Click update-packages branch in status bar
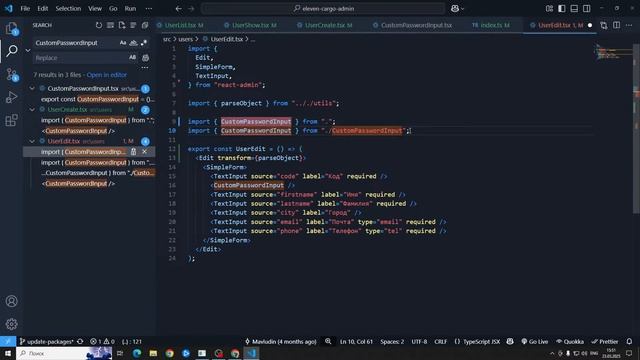Viewport: 640px width, 360px height. tap(47, 341)
